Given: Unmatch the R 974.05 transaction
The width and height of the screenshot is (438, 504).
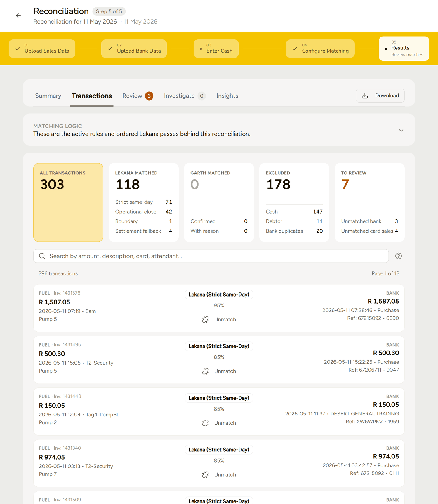Looking at the screenshot, I should point(219,474).
